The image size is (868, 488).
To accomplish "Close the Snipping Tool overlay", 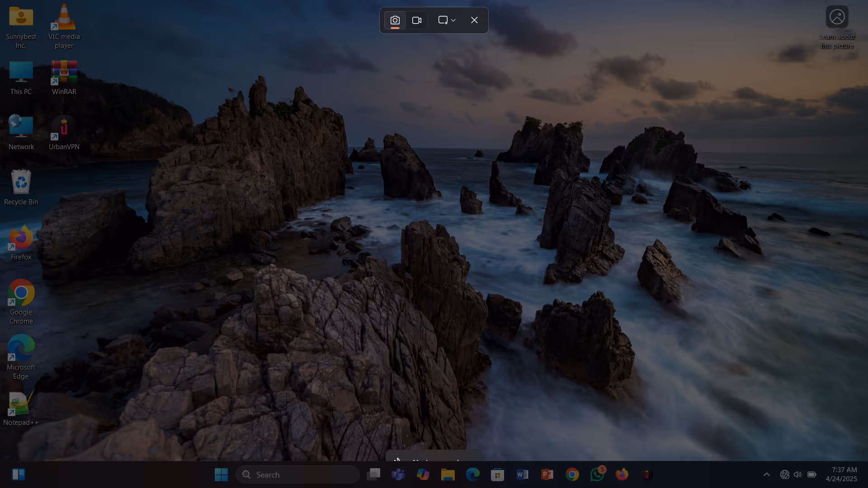I will (474, 20).
